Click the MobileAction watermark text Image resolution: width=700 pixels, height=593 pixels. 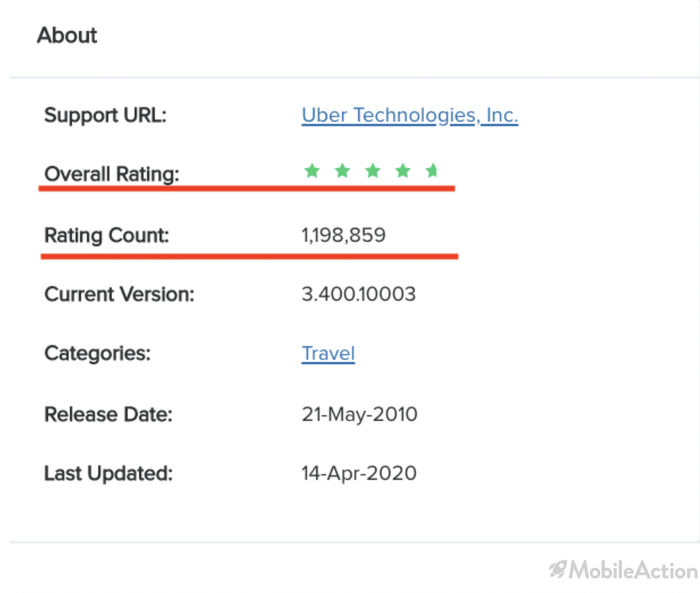[x=633, y=570]
